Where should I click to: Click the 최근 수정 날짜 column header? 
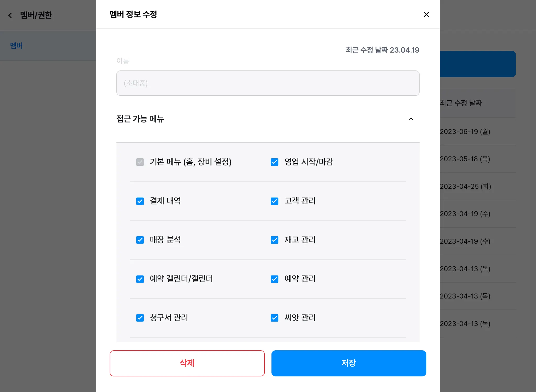tap(461, 103)
